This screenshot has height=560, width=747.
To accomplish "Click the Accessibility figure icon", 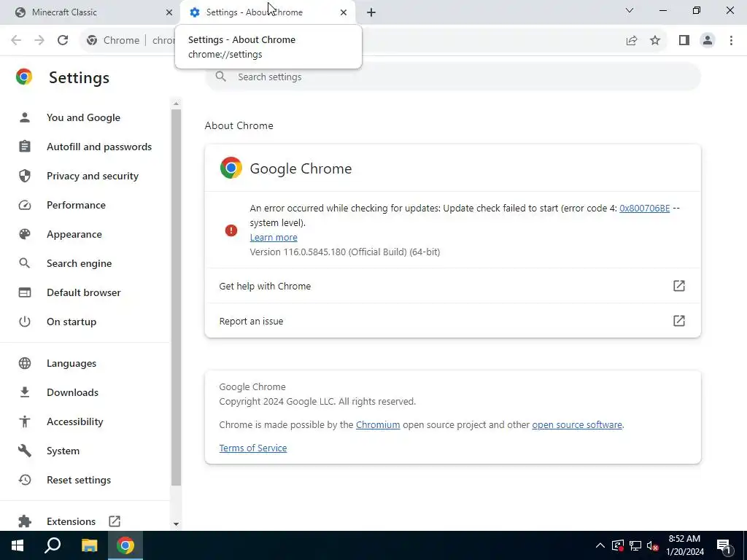I will tap(25, 421).
